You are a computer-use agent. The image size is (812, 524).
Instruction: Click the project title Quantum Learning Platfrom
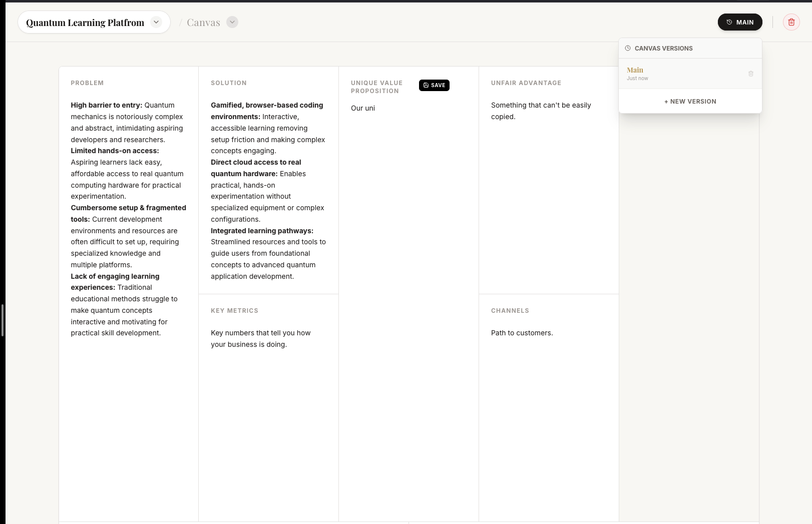[x=86, y=22]
